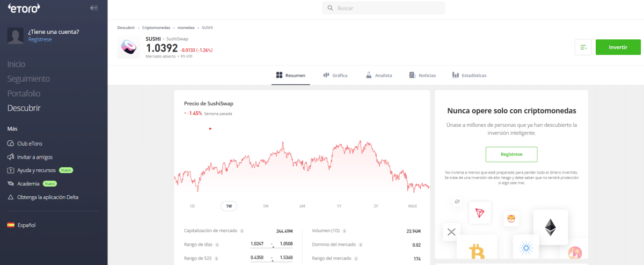Select the 1D chart range
Viewport: 644px width, 265px height.
click(192, 206)
